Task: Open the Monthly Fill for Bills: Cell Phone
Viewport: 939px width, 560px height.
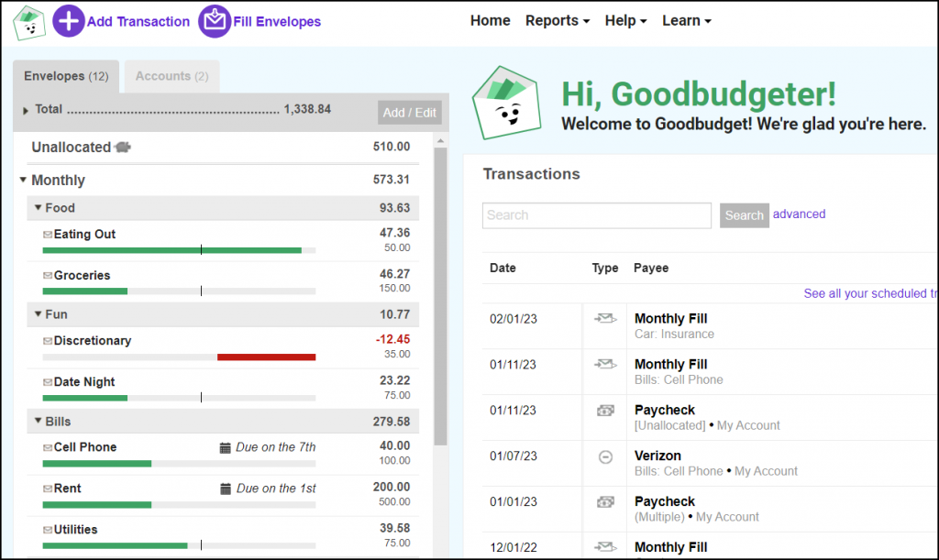Action: (670, 365)
